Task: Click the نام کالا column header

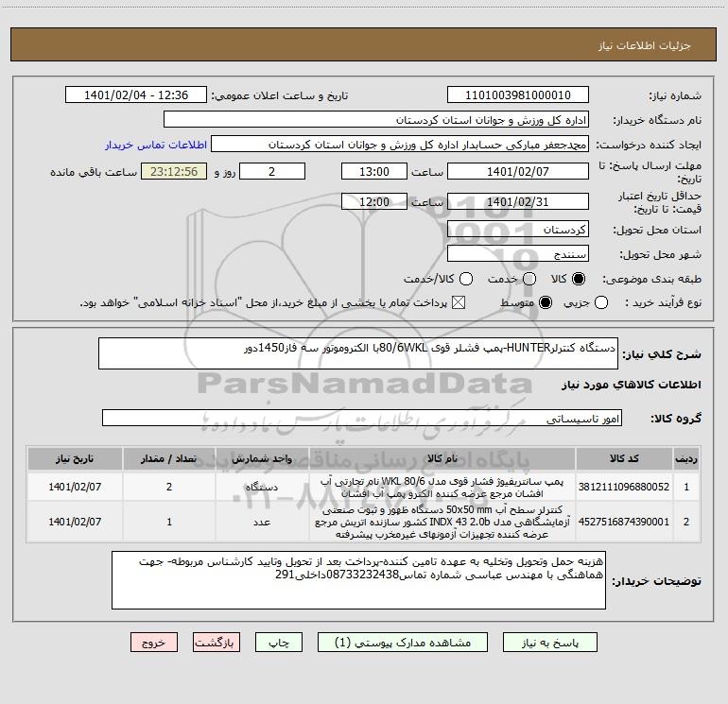Action: coord(442,458)
